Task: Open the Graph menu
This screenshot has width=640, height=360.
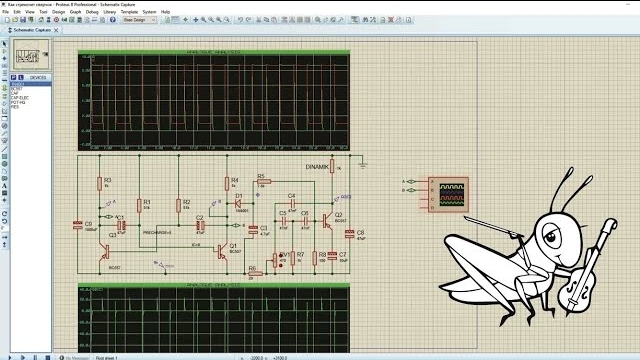Action: 76,12
